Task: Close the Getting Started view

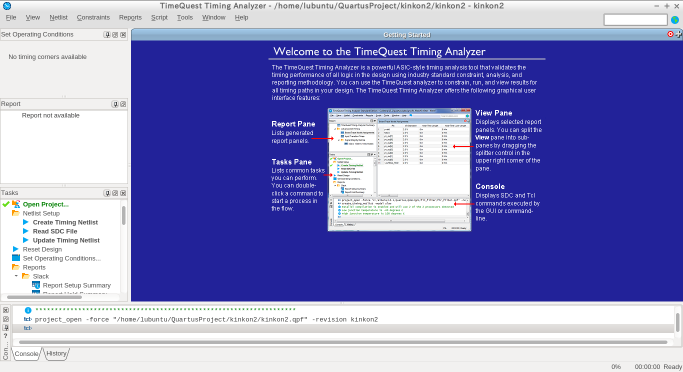Action: (670, 34)
